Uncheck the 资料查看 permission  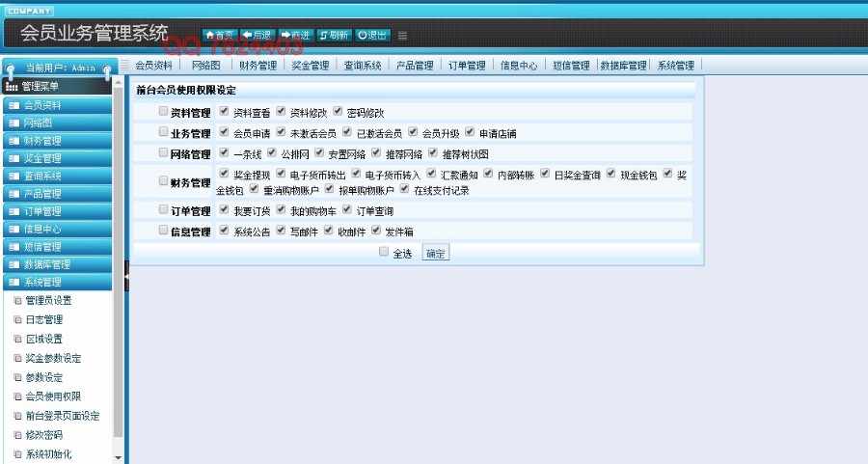coord(224,111)
